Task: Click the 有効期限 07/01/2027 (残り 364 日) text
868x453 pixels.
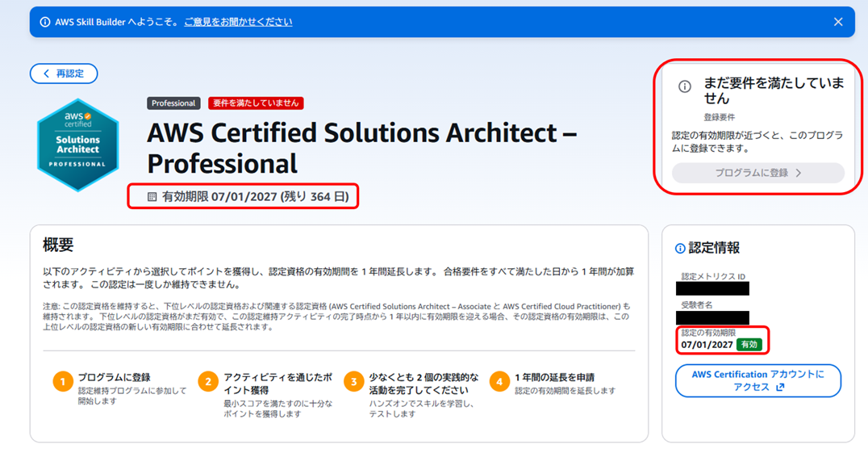Action: pos(255,196)
